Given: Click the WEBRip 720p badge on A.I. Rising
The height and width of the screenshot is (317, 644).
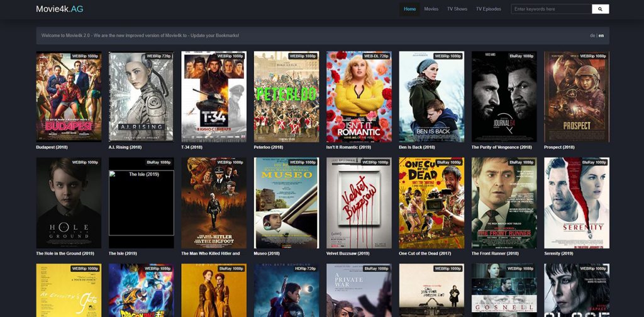Looking at the screenshot, I should [158, 56].
